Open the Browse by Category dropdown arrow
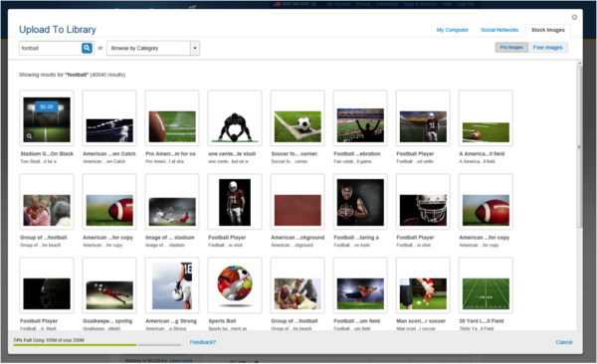The height and width of the screenshot is (364, 597). 195,48
